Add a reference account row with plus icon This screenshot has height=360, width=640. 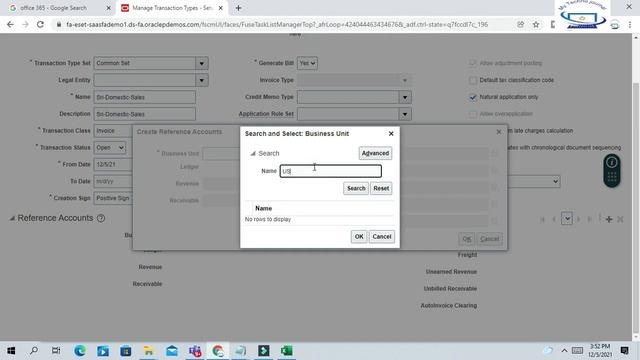coord(609,220)
